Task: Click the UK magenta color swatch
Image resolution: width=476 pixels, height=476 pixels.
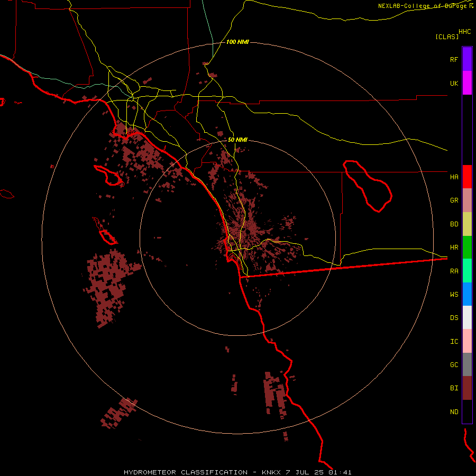Action: click(467, 83)
